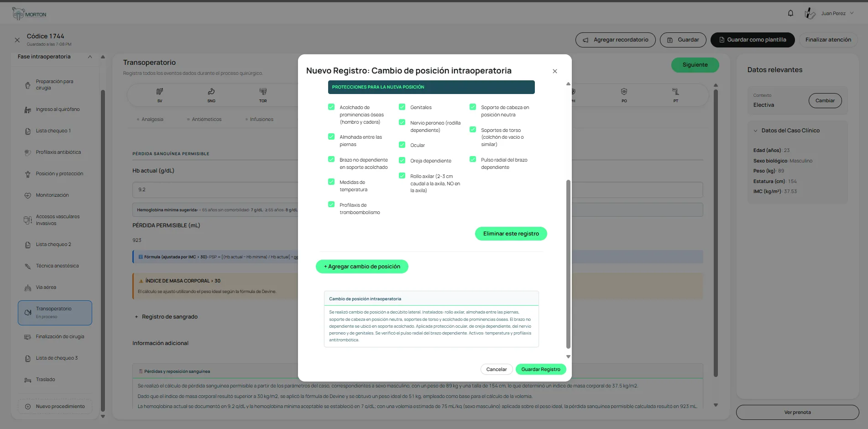The width and height of the screenshot is (868, 429).
Task: Toggle Rollo axilar checkbox
Action: coord(402,176)
